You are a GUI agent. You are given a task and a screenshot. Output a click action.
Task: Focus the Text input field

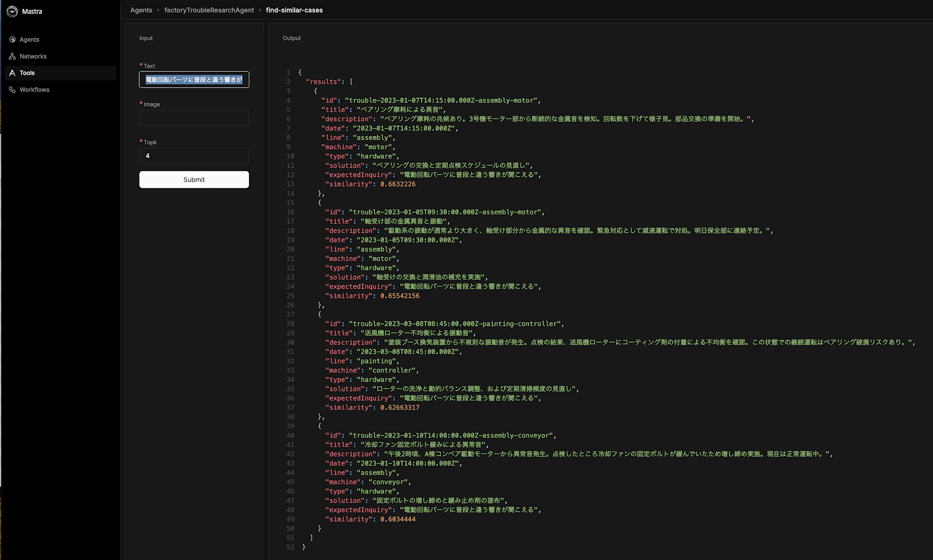pos(194,80)
